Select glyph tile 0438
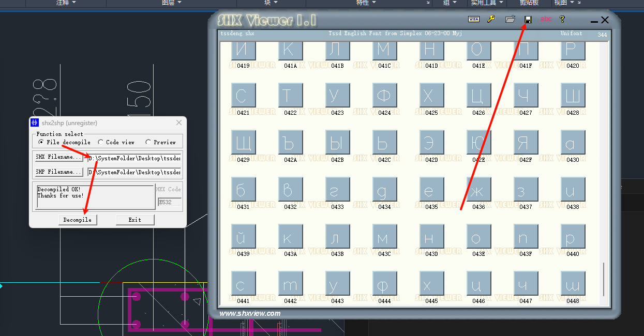Image resolution: width=644 pixels, height=336 pixels. (573, 189)
